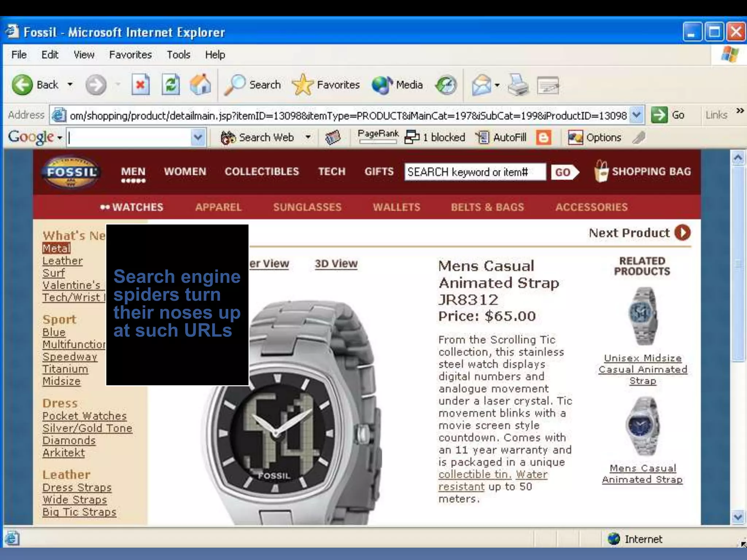Expand the address bar URL dropdown
The height and width of the screenshot is (560, 747).
point(636,115)
